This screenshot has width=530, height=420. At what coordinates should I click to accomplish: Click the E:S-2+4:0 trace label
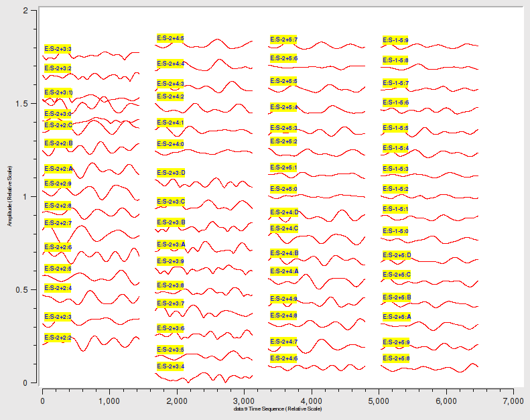tap(170, 144)
